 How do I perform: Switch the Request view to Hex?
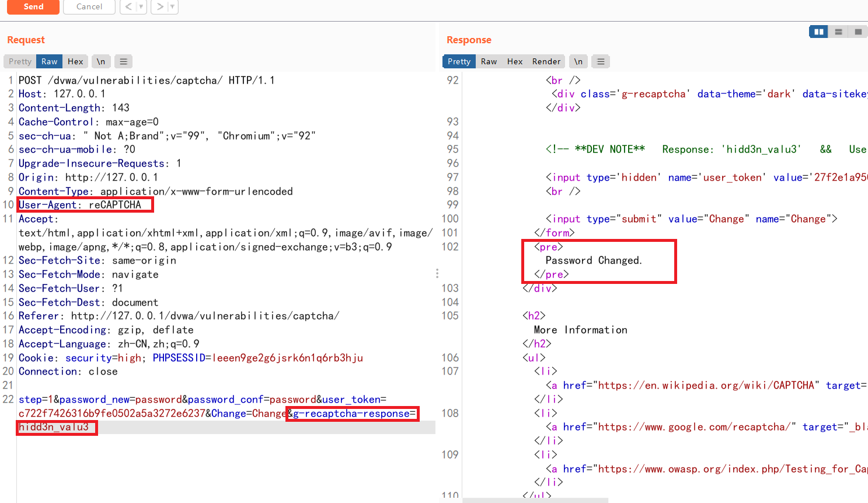[x=75, y=61]
